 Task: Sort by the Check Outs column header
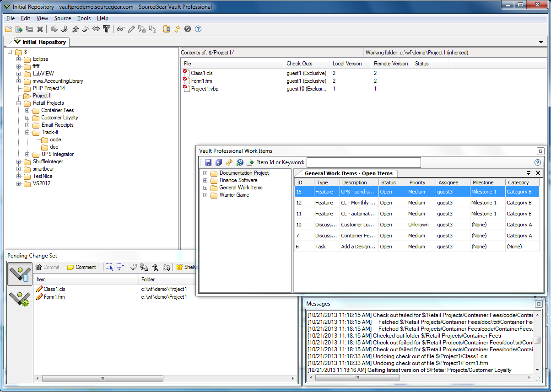click(307, 64)
